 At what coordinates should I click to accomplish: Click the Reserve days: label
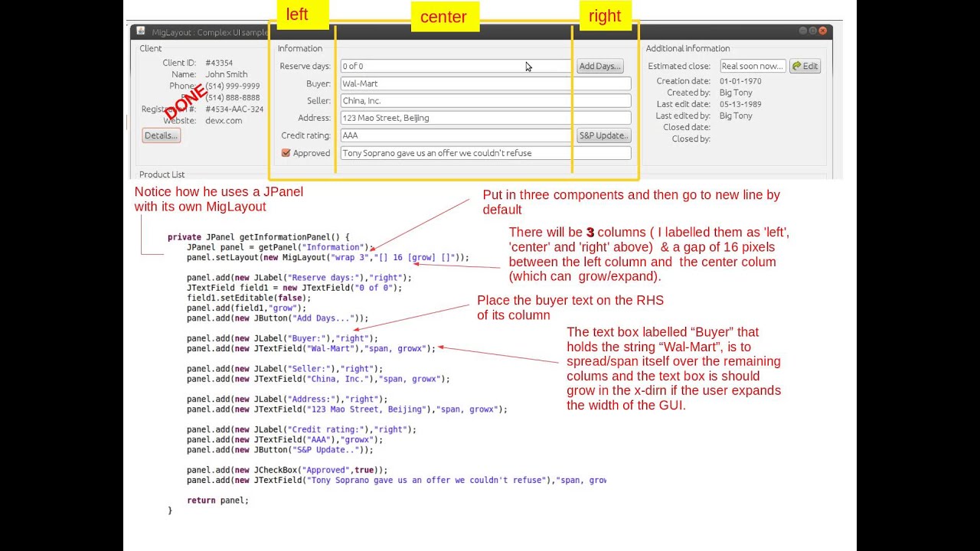point(305,67)
